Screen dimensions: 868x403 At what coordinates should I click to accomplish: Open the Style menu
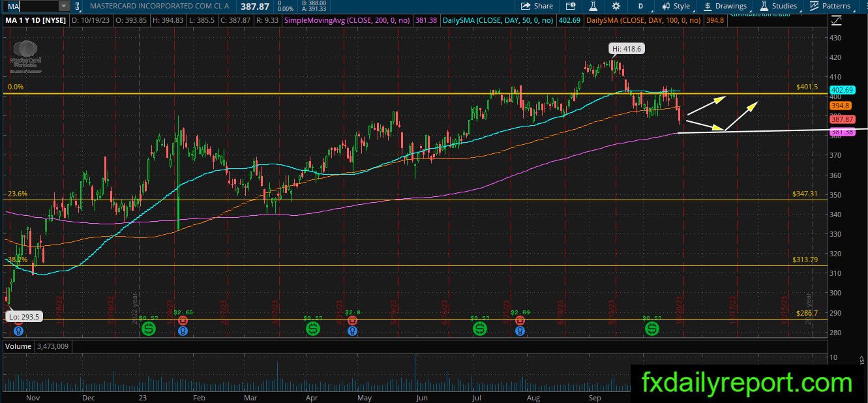click(676, 6)
